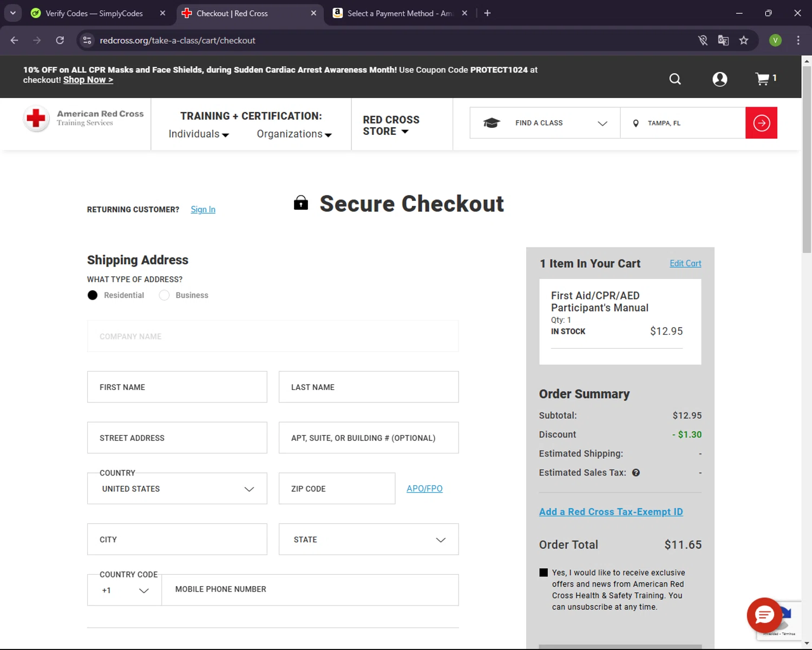This screenshot has width=812, height=650.
Task: Open the State dropdown
Action: [369, 539]
